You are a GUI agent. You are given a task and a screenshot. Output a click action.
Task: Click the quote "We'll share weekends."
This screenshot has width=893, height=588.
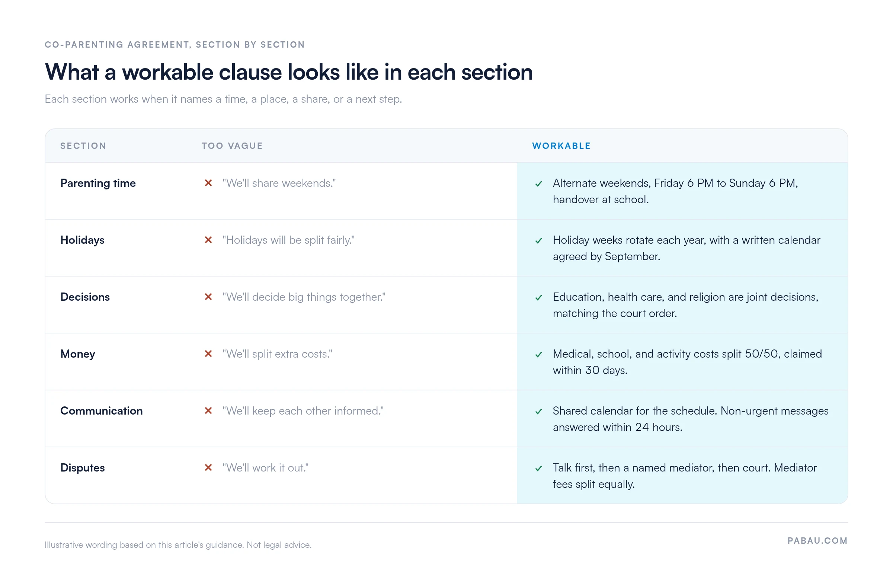[x=279, y=183]
